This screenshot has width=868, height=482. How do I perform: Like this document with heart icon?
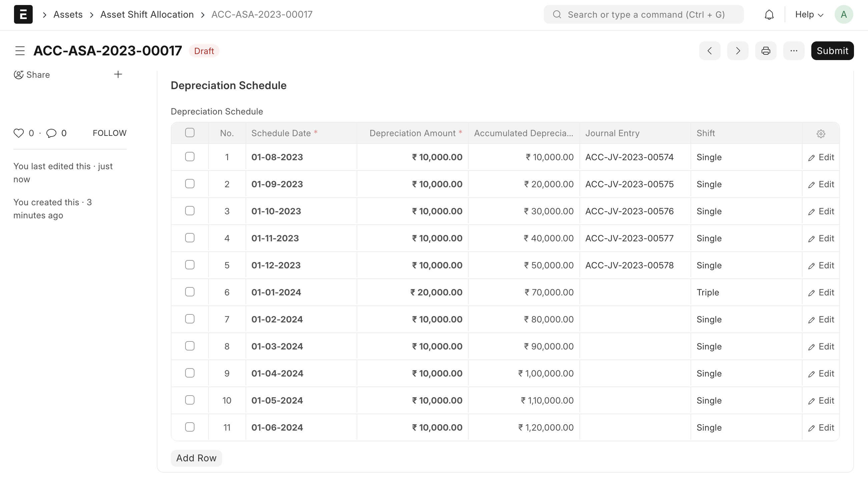pyautogui.click(x=19, y=133)
